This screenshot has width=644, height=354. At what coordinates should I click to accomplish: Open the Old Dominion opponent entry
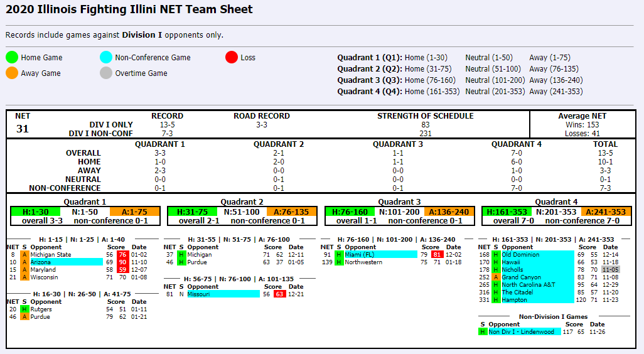coord(537,255)
